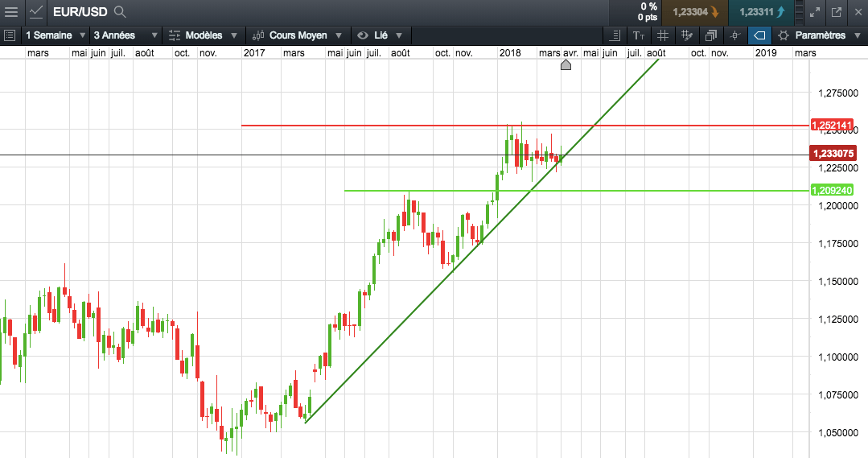Click the 1,050000 price axis label

(838, 432)
